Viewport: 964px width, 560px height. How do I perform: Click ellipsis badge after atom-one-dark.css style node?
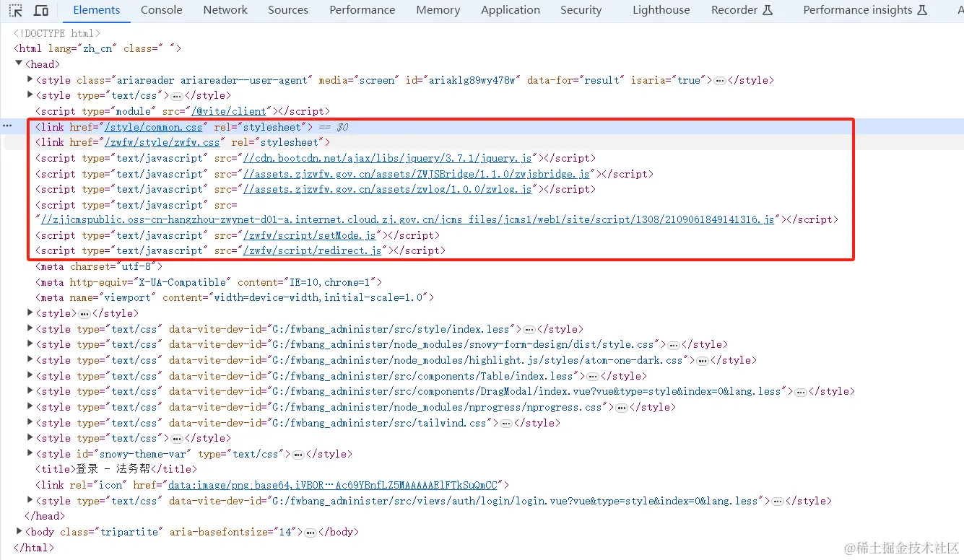click(x=703, y=360)
